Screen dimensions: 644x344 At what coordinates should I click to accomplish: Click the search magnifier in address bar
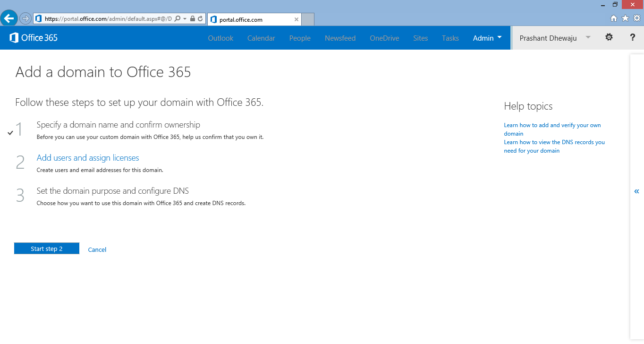(178, 19)
